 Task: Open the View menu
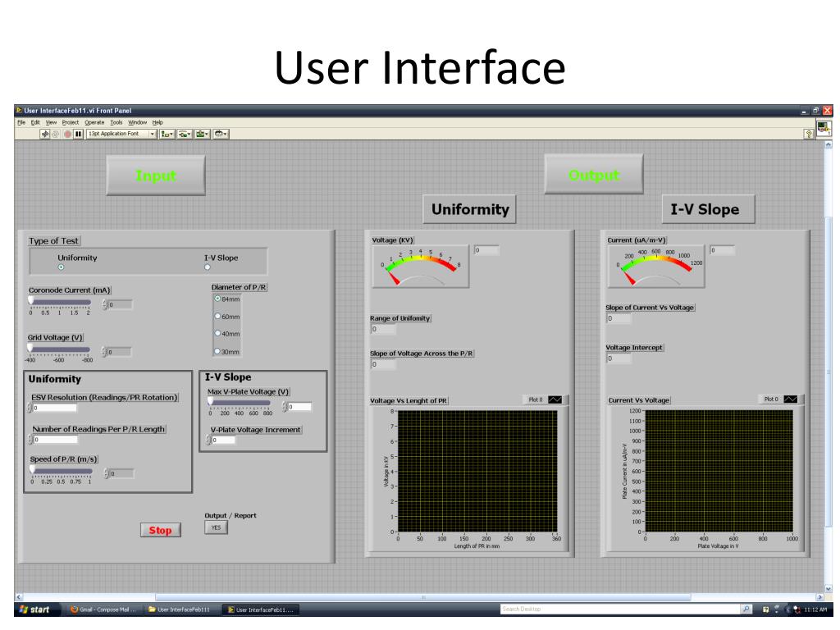pyautogui.click(x=51, y=122)
